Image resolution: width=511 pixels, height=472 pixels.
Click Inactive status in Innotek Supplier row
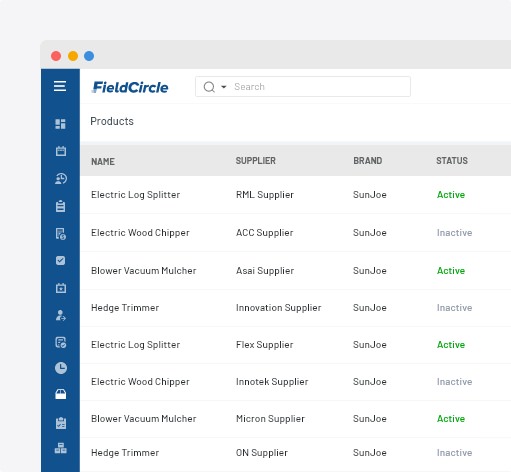(x=454, y=382)
